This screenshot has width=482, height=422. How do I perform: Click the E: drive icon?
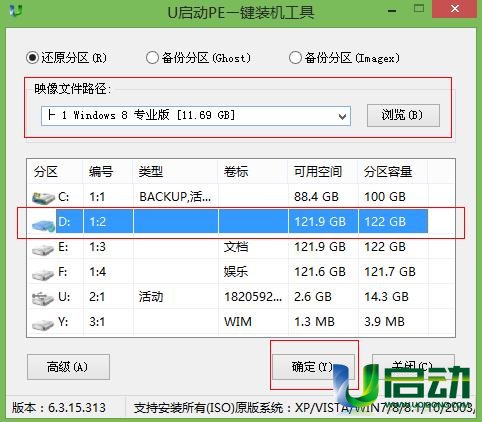[x=43, y=249]
